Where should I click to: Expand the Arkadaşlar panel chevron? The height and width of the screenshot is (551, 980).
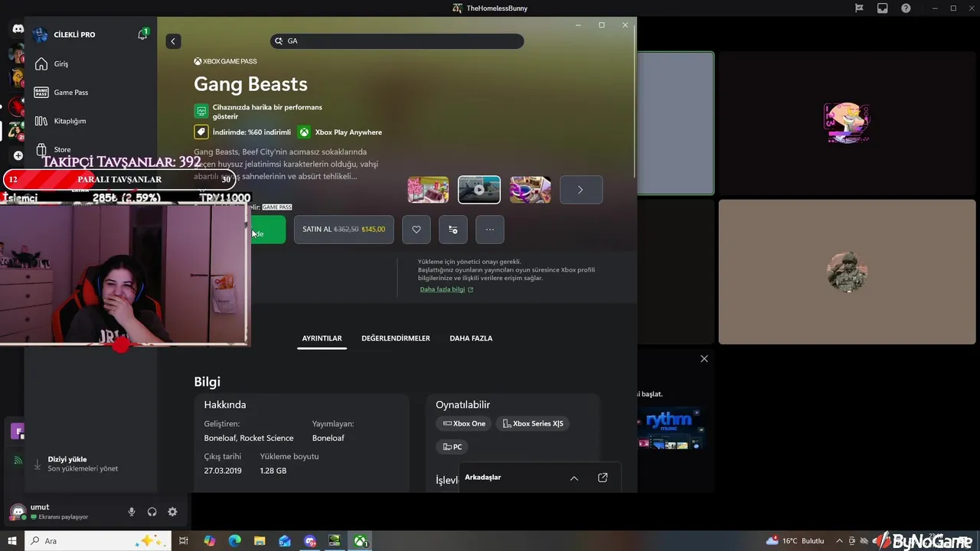(x=574, y=478)
